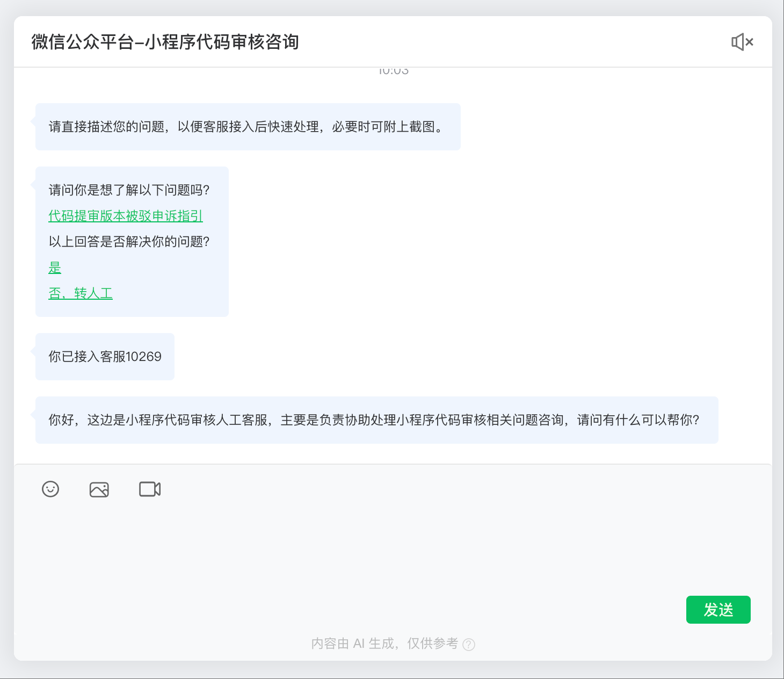Send the message with 发送 button
The width and height of the screenshot is (784, 679).
click(718, 610)
